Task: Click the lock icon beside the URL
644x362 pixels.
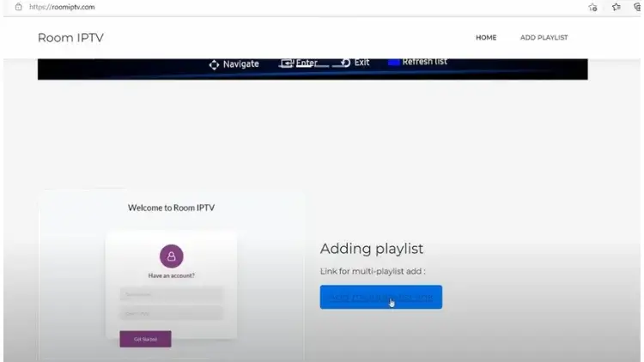Action: [19, 7]
